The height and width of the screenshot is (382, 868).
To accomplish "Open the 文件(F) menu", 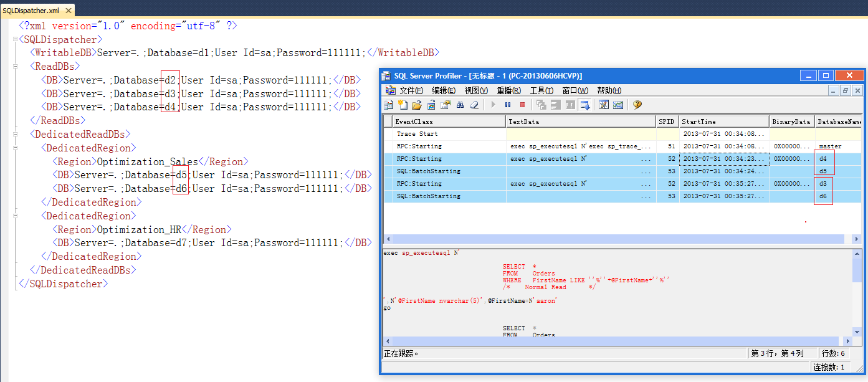I will click(x=411, y=90).
